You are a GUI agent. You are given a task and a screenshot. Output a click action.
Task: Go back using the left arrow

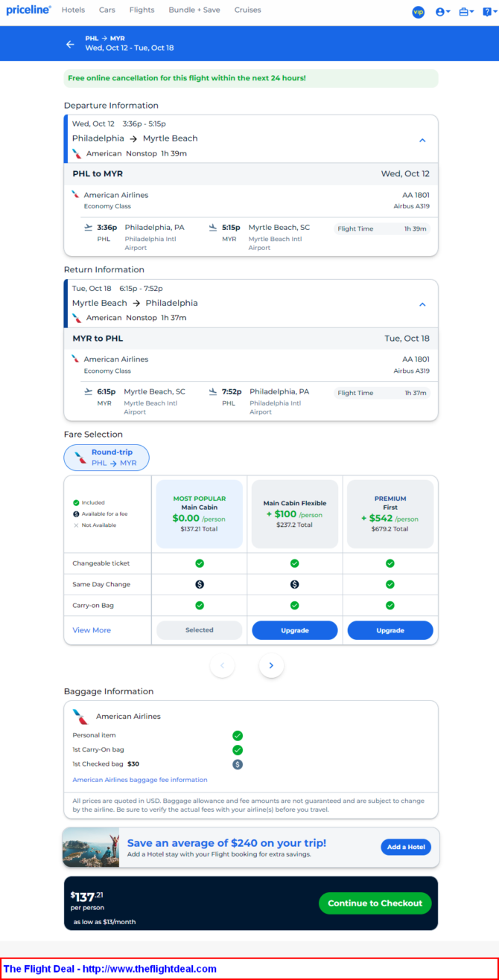(70, 44)
